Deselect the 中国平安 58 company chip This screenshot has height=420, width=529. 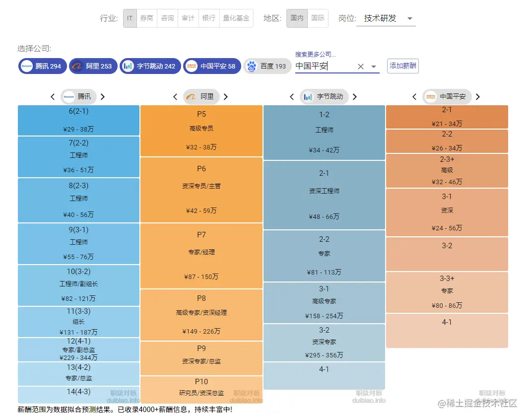pos(212,66)
